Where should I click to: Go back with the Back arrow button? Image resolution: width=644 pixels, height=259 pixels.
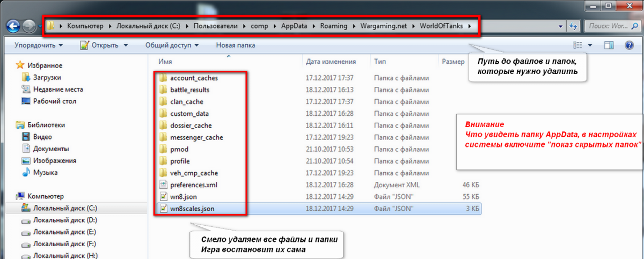click(14, 25)
